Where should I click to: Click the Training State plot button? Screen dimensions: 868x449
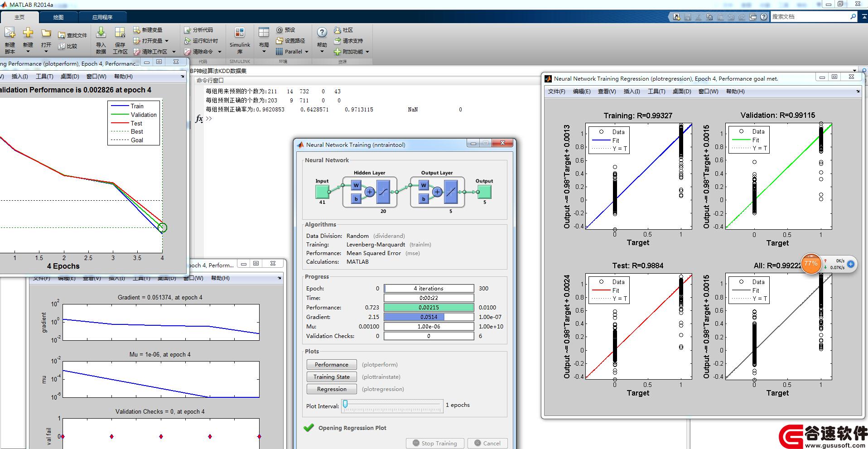coord(332,377)
